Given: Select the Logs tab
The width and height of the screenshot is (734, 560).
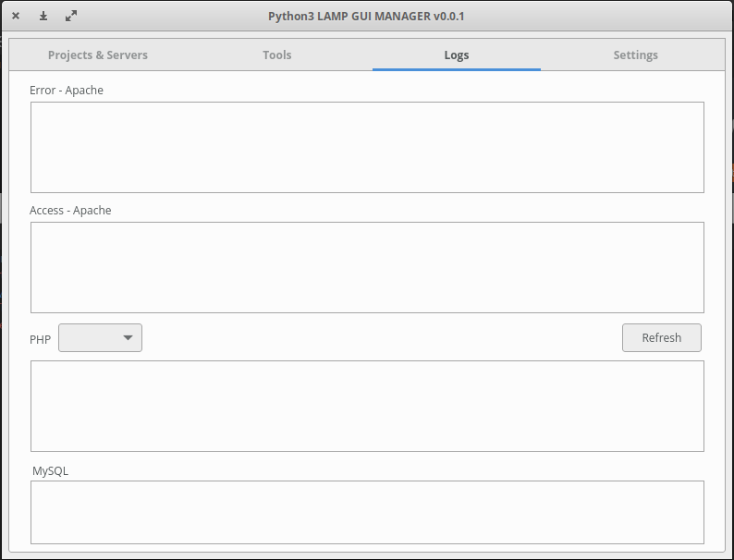Looking at the screenshot, I should coord(457,55).
